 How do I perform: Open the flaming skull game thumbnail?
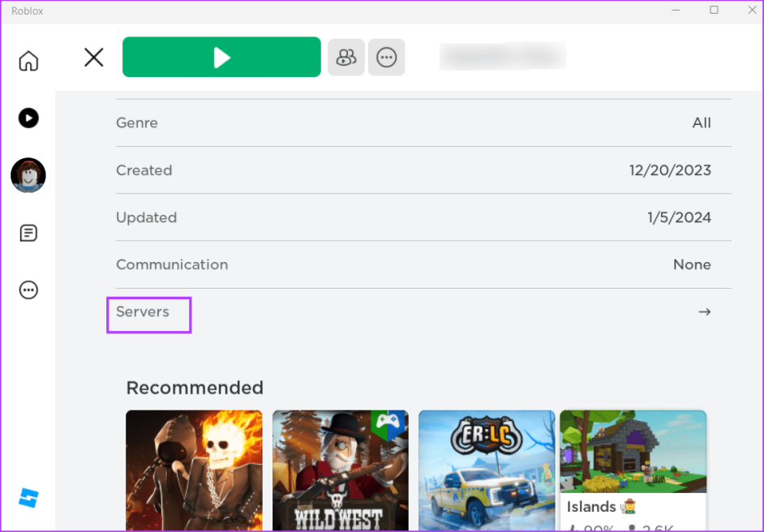194,470
